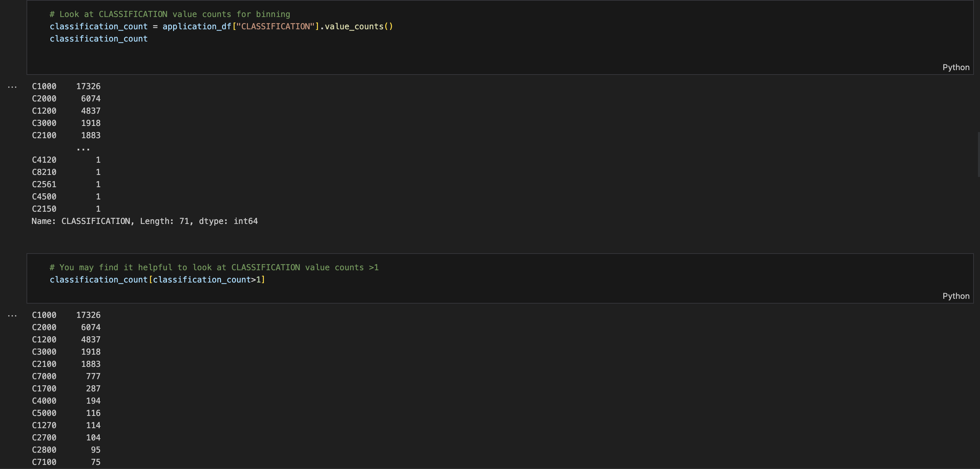Click the "CLASSIFICATION" string literal in code
Viewport: 980px width, 469px height.
pyautogui.click(x=275, y=27)
